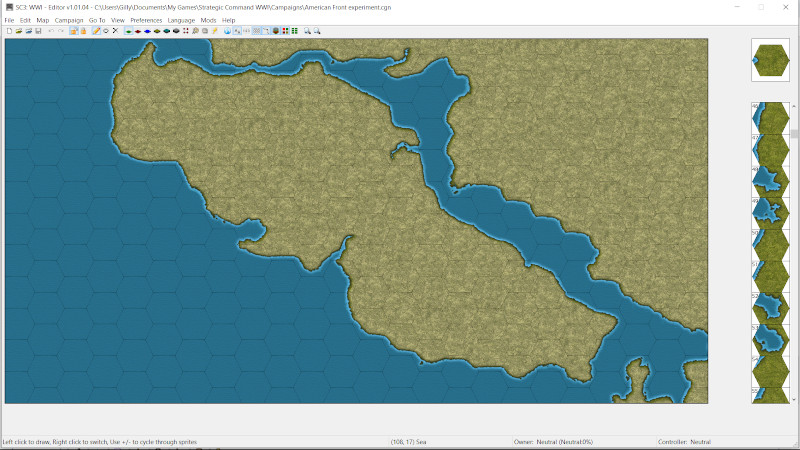Select the pencil Draw tool
The height and width of the screenshot is (450, 800).
(x=96, y=31)
